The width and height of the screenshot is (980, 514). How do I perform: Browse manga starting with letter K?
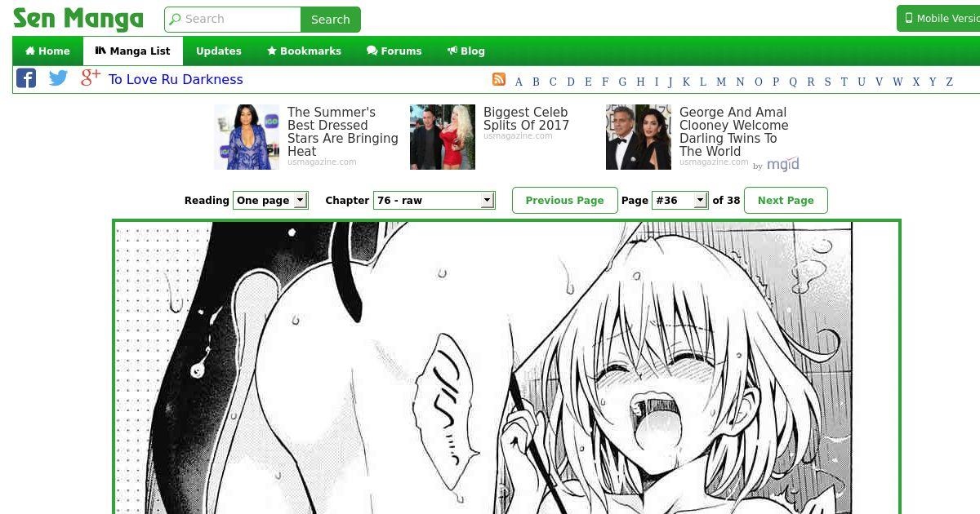click(686, 82)
